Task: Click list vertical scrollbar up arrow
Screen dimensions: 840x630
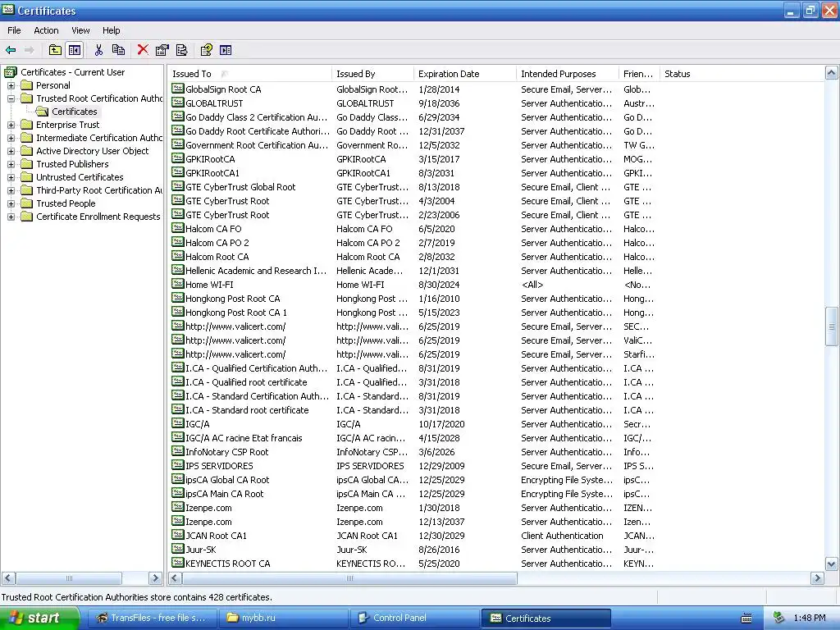Action: pos(832,73)
